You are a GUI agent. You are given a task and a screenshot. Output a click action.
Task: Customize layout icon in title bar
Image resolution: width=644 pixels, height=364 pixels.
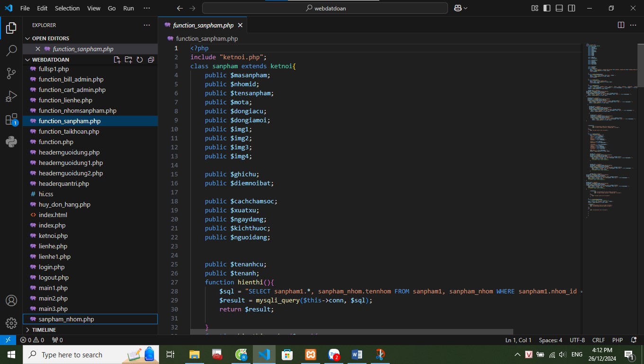[535, 8]
